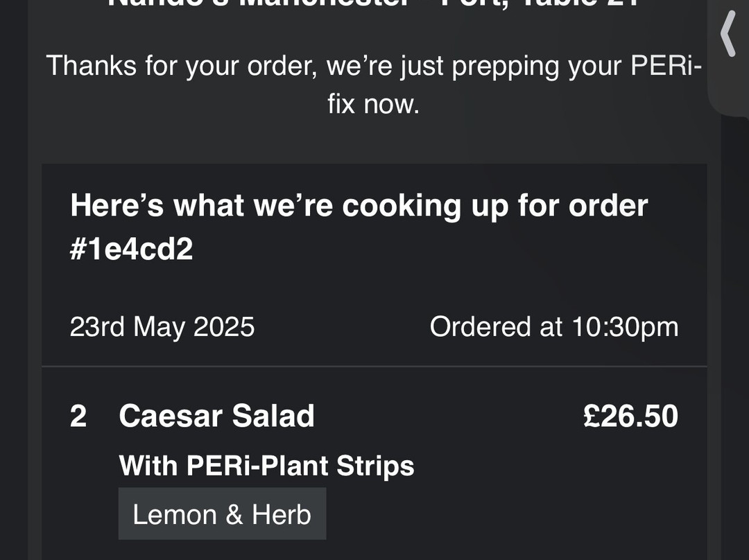Click "10:30pm" in the order time
Viewport: 749px width, 560px height.
click(625, 326)
